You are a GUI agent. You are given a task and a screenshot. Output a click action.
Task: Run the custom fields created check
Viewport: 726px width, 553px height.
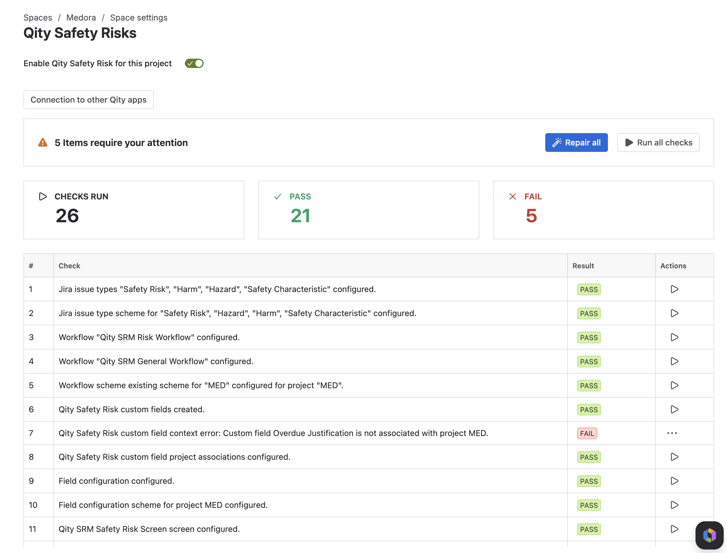point(674,409)
